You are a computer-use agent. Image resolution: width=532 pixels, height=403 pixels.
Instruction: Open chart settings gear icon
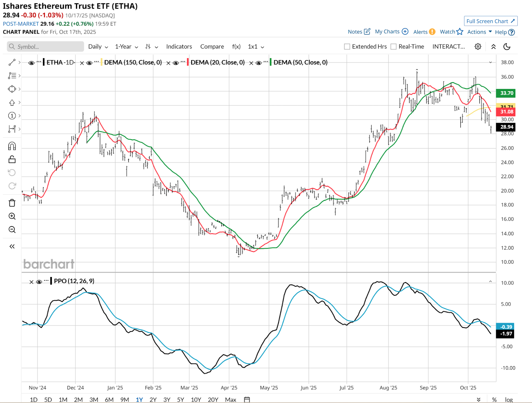pyautogui.click(x=478, y=47)
